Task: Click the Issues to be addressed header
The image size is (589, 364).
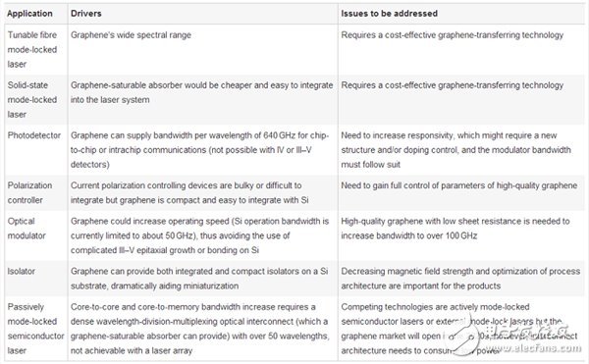Action: 389,14
